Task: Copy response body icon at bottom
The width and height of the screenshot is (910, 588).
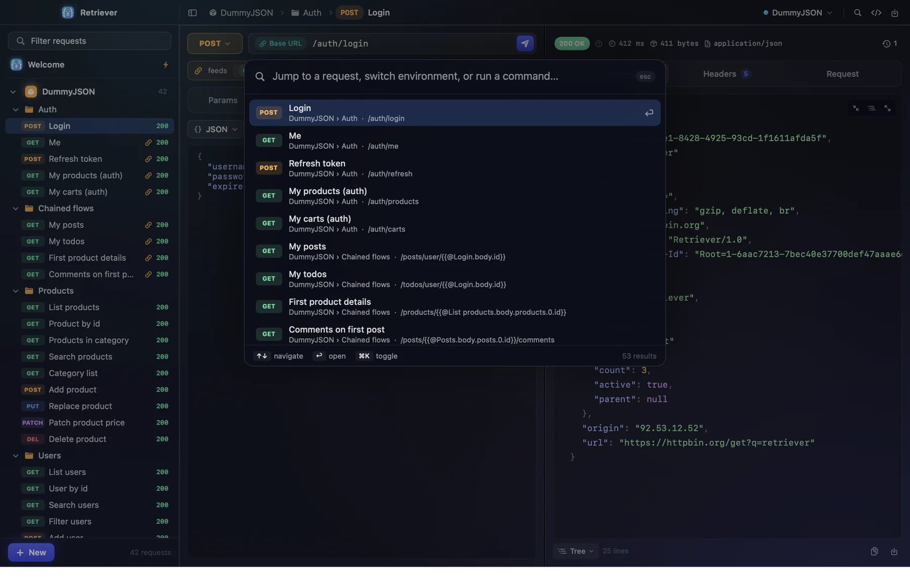Action: tap(874, 552)
